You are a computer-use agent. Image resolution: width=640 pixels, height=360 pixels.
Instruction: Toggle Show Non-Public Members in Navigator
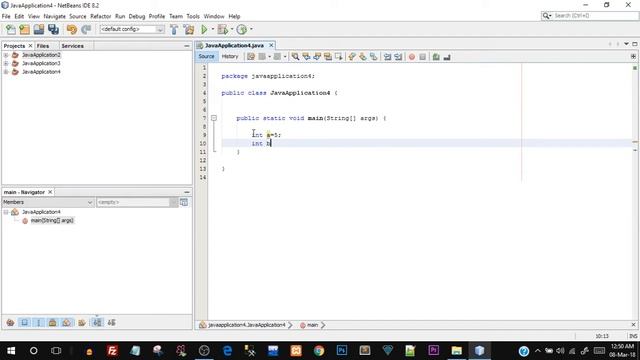point(53,322)
